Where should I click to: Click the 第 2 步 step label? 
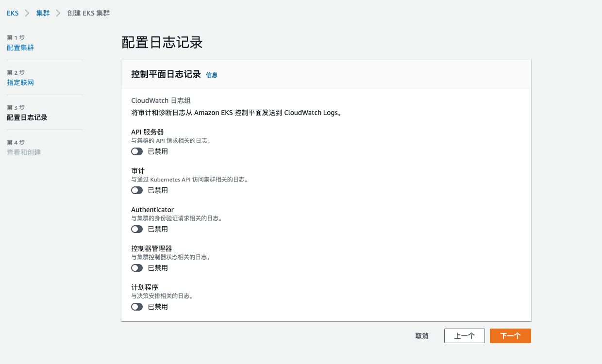click(16, 72)
